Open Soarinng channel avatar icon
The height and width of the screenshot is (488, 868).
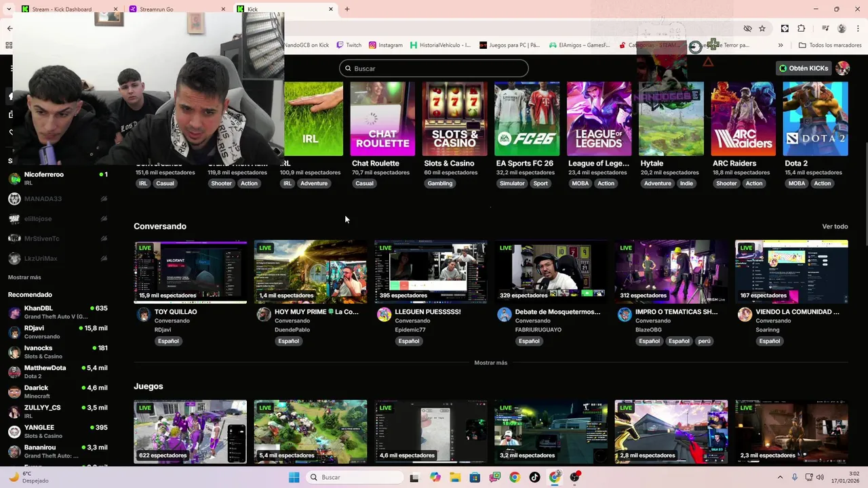[x=745, y=314]
